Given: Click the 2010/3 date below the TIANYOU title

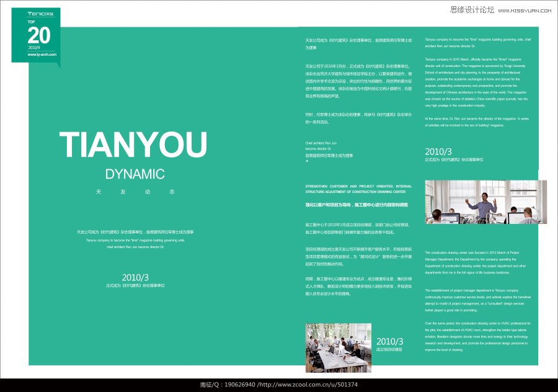Looking at the screenshot, I should coord(135,277).
